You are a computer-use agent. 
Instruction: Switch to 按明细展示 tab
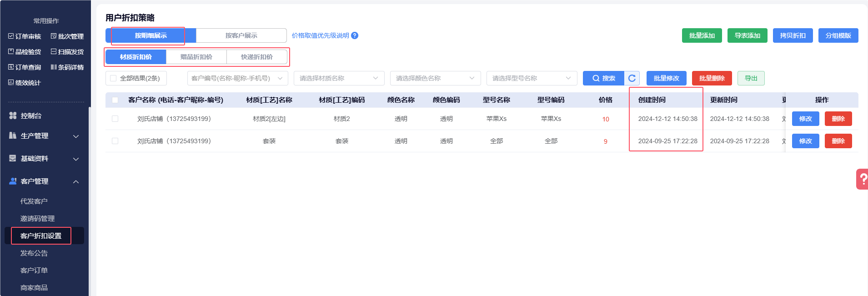[151, 35]
